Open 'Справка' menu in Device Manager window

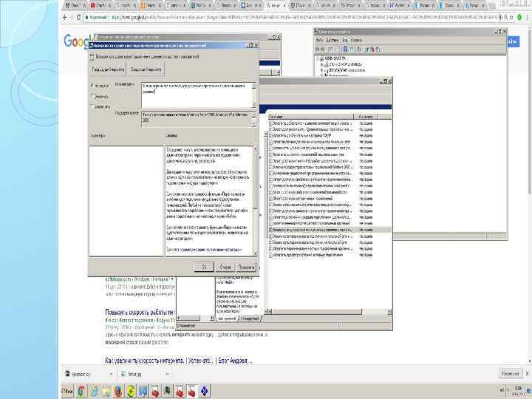[356, 41]
